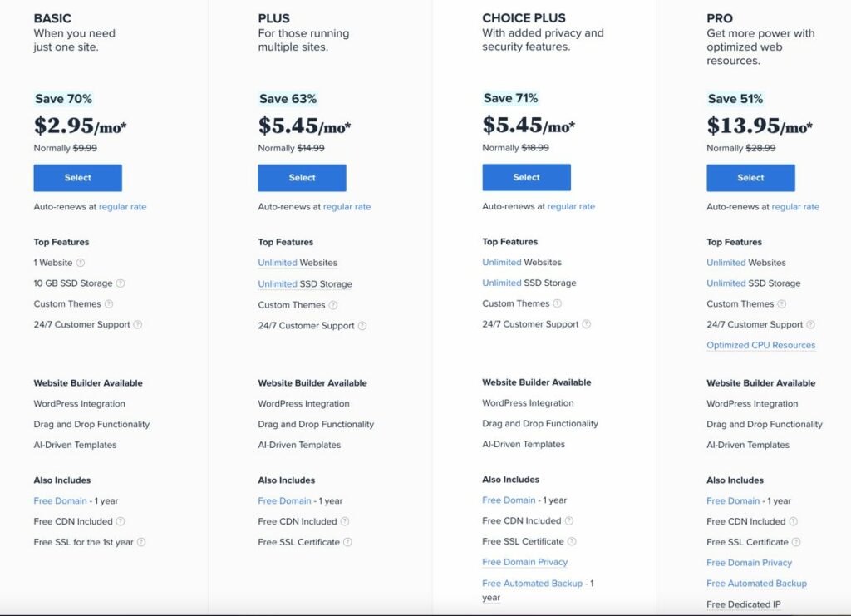Image resolution: width=851 pixels, height=616 pixels.
Task: Click the help icon beside Free SSL for the 1st year
Action: pyautogui.click(x=141, y=542)
